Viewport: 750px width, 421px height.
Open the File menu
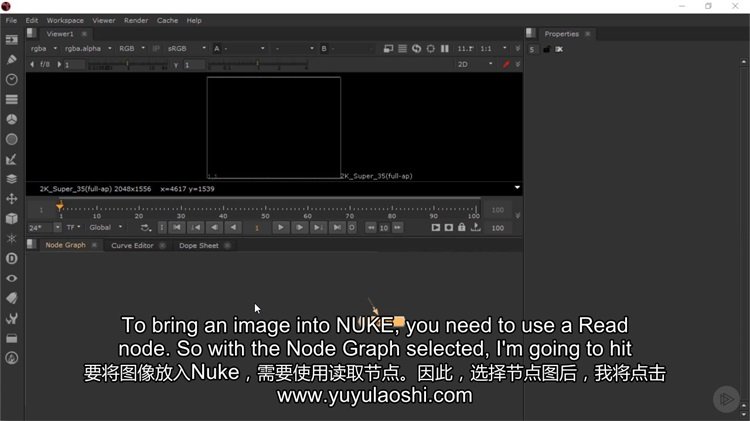tap(11, 21)
